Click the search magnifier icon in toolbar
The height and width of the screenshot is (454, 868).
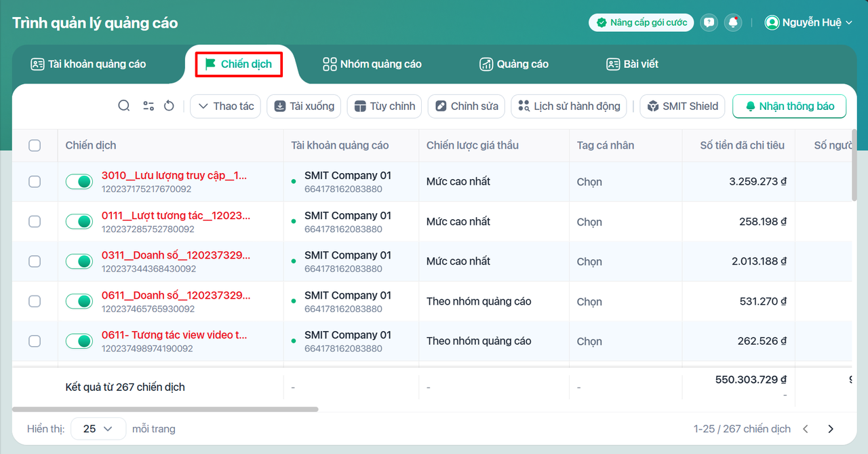(124, 106)
